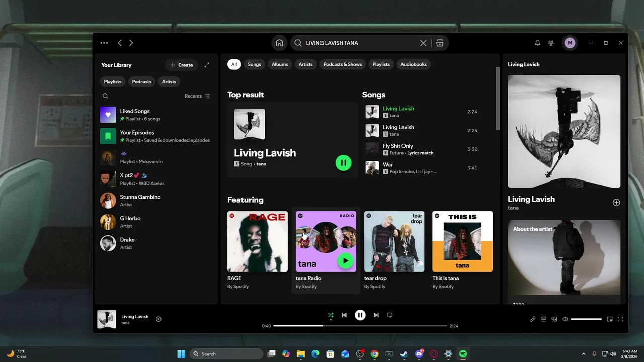The height and width of the screenshot is (362, 644).
Task: Switch to the Audiobooks tab
Action: click(x=414, y=64)
